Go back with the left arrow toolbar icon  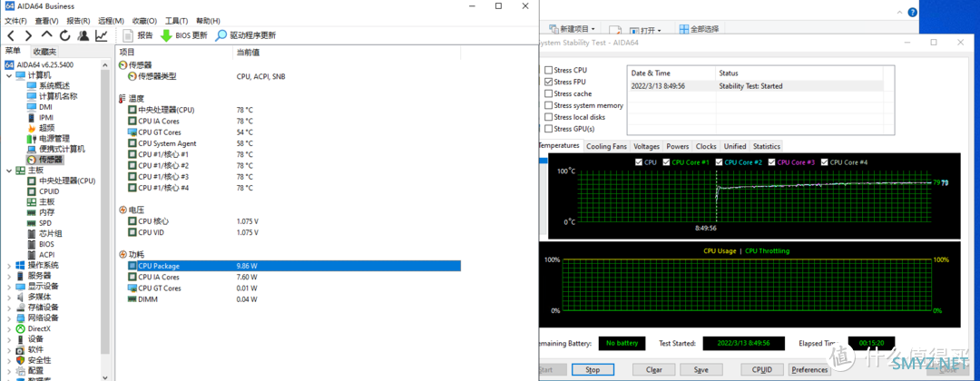(11, 35)
